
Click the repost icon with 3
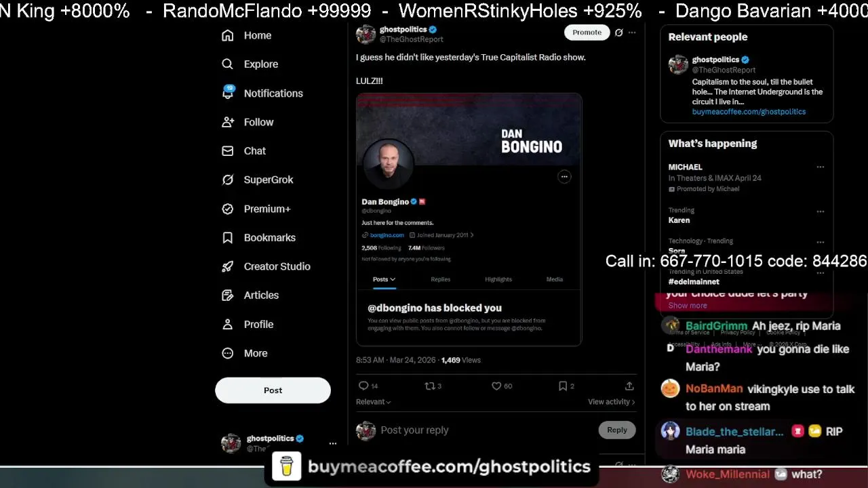[x=429, y=386]
